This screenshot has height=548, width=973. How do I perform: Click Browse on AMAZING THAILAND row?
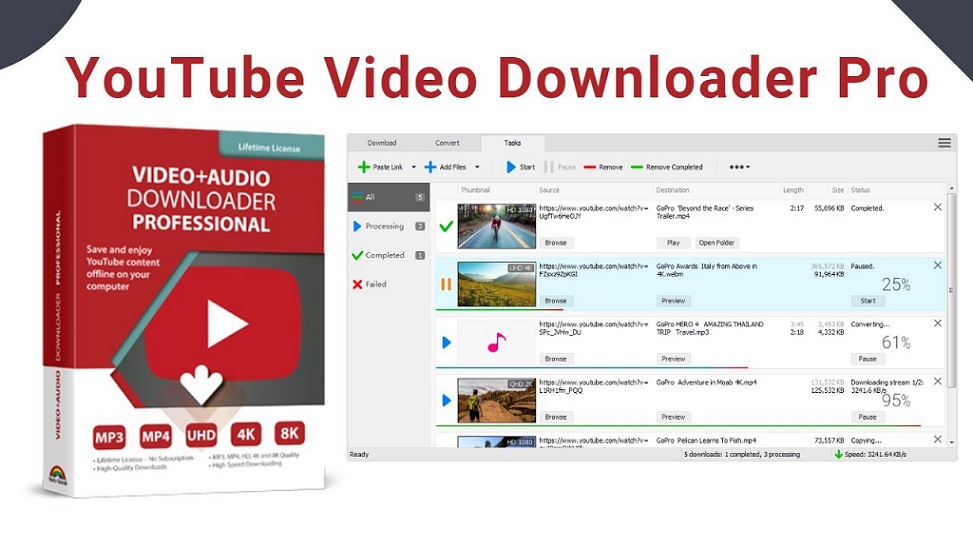point(555,359)
